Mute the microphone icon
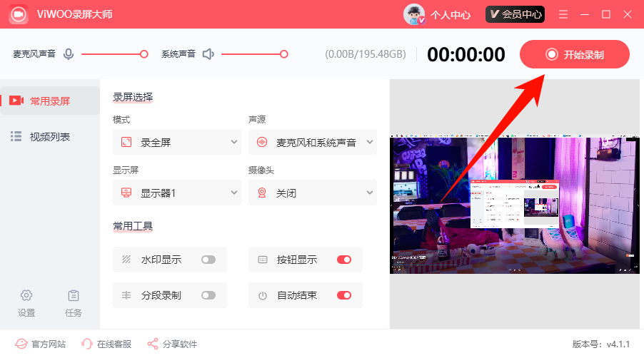 (x=69, y=54)
